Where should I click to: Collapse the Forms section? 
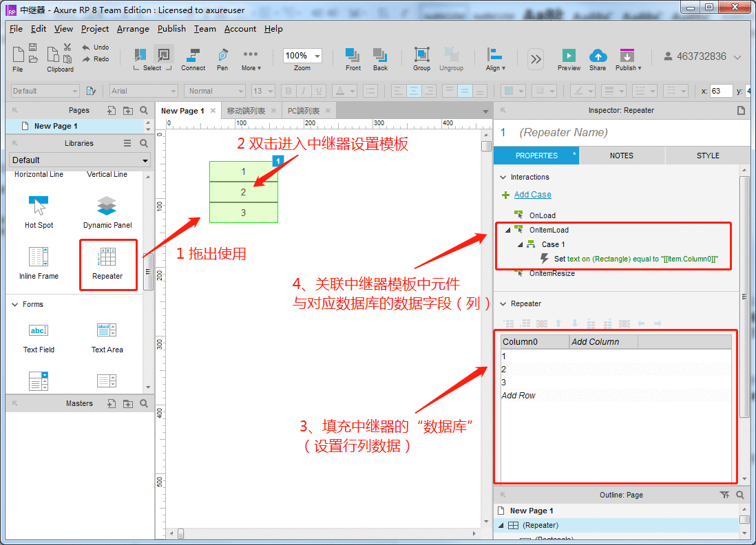click(15, 305)
